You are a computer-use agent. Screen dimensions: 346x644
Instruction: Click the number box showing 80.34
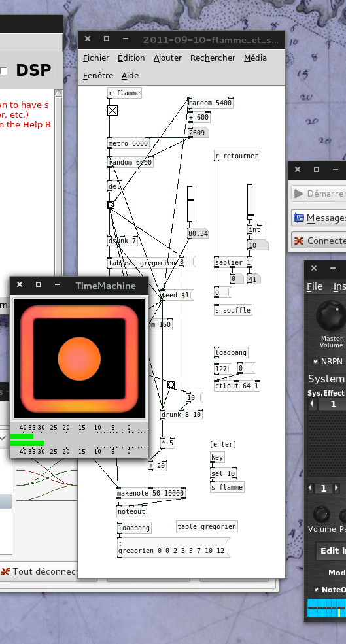(x=198, y=233)
